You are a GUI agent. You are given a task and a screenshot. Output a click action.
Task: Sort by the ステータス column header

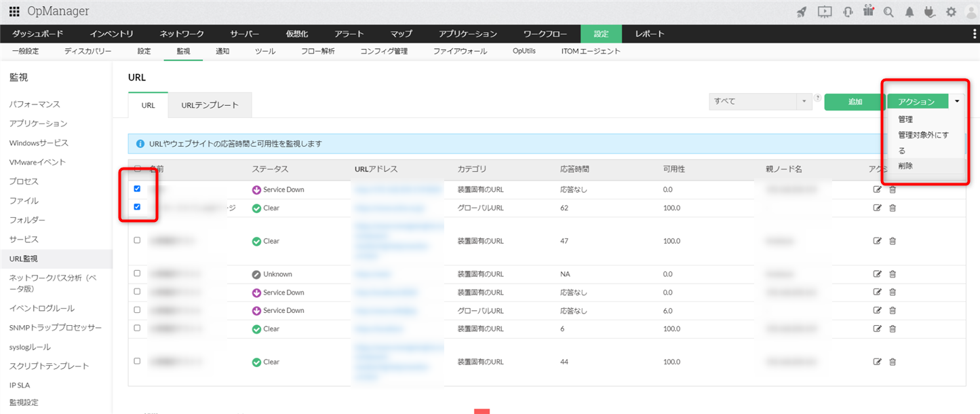[270, 169]
